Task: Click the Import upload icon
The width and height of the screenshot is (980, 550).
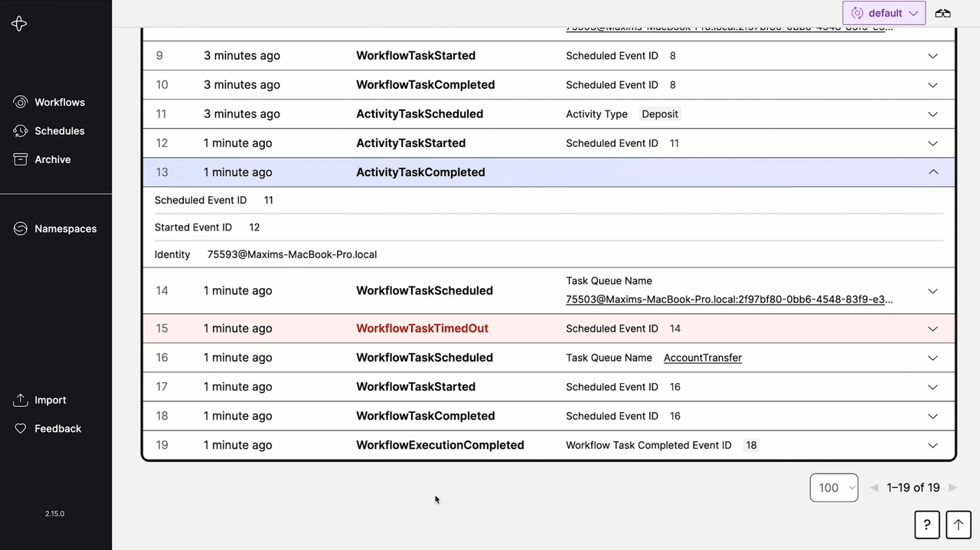Action: point(21,400)
